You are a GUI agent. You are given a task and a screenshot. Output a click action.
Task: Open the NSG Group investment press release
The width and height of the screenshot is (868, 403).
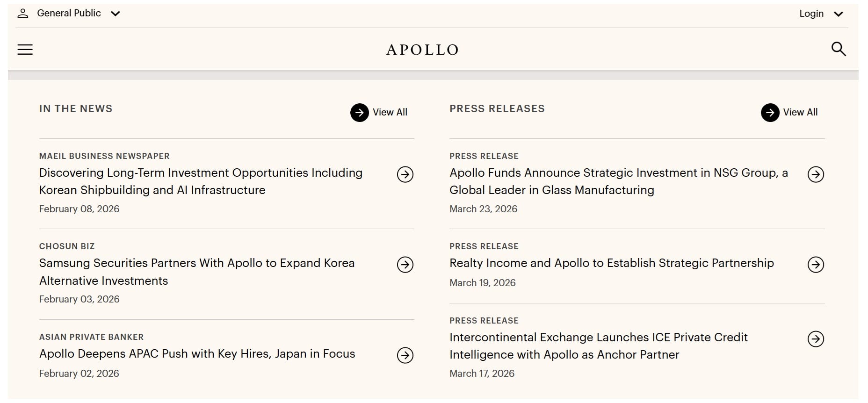click(x=618, y=181)
